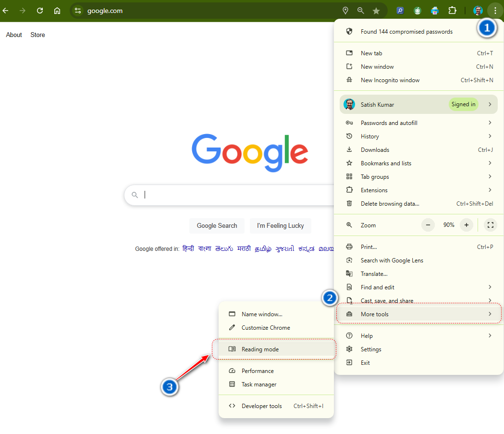The width and height of the screenshot is (504, 434).
Task: Switch Google to हिन्दी language
Action: [188, 248]
